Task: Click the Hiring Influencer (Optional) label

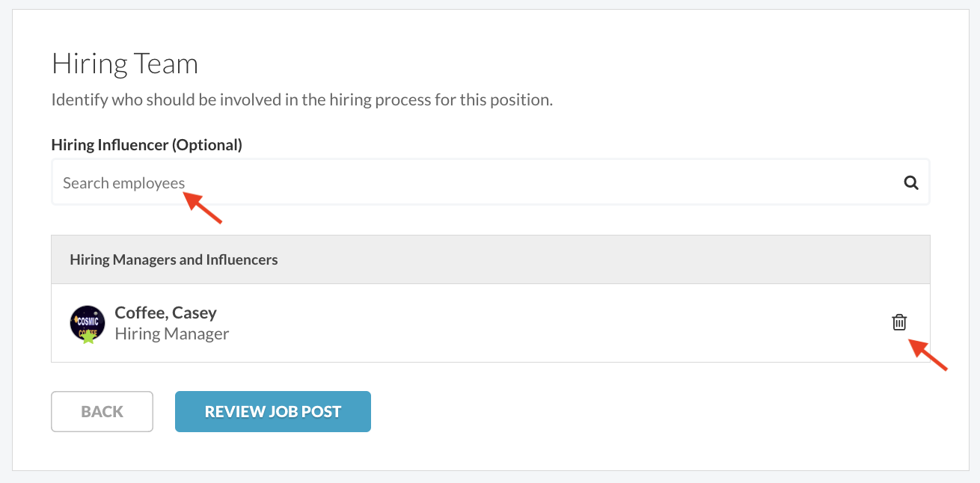Action: (x=147, y=145)
